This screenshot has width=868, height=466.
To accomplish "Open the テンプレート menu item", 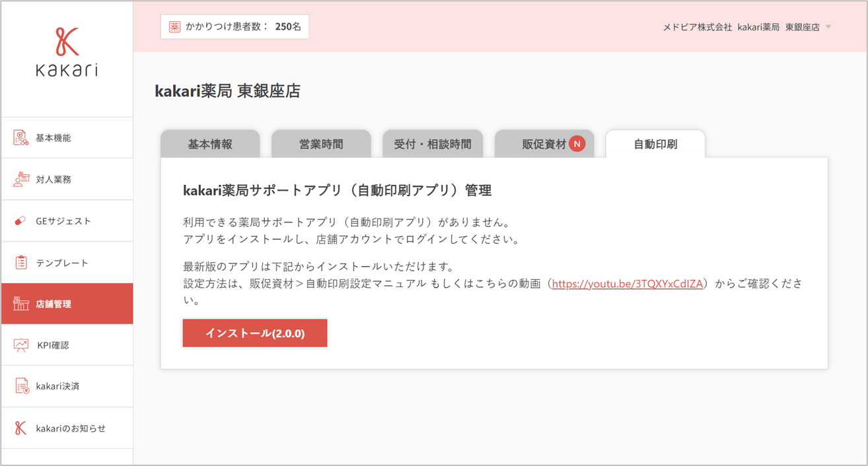I will (x=67, y=263).
